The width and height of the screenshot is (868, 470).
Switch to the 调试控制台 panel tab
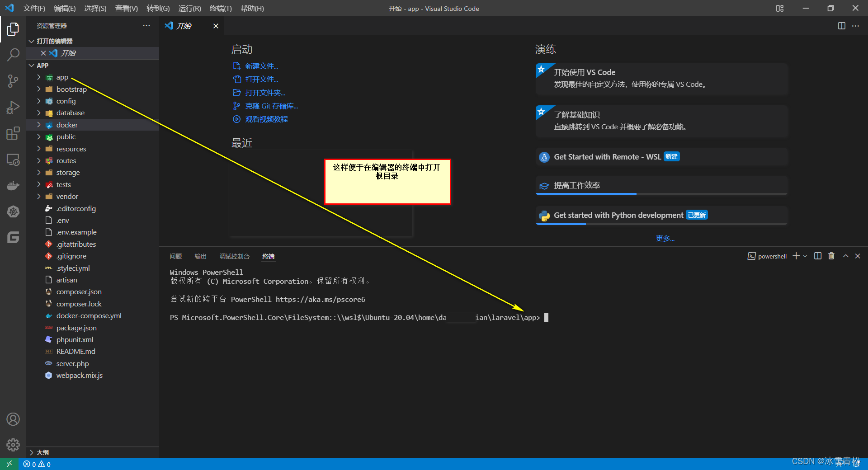[x=234, y=256]
